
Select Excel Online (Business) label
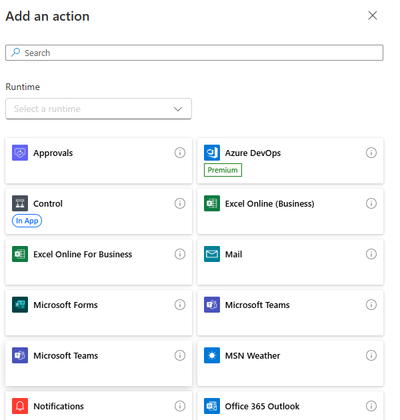(x=270, y=204)
